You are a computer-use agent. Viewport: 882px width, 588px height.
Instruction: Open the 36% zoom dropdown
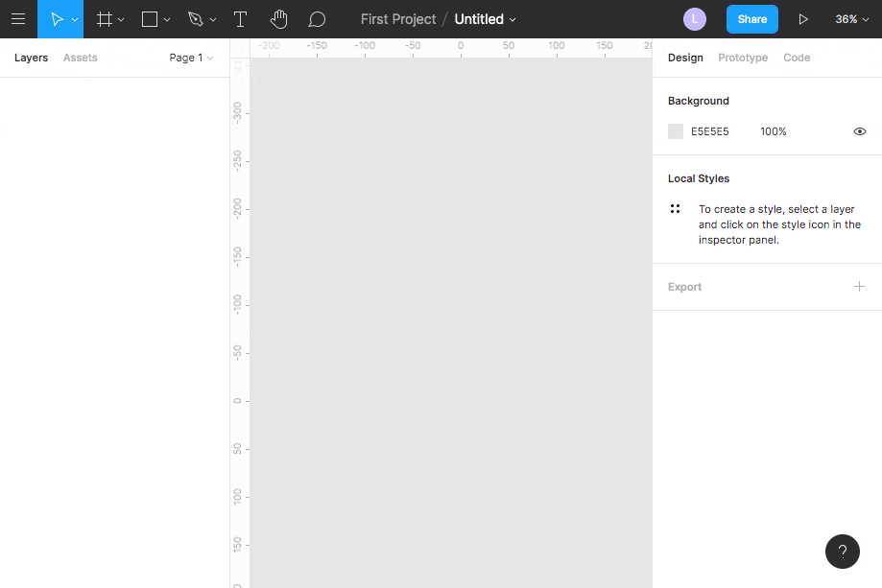pos(851,19)
